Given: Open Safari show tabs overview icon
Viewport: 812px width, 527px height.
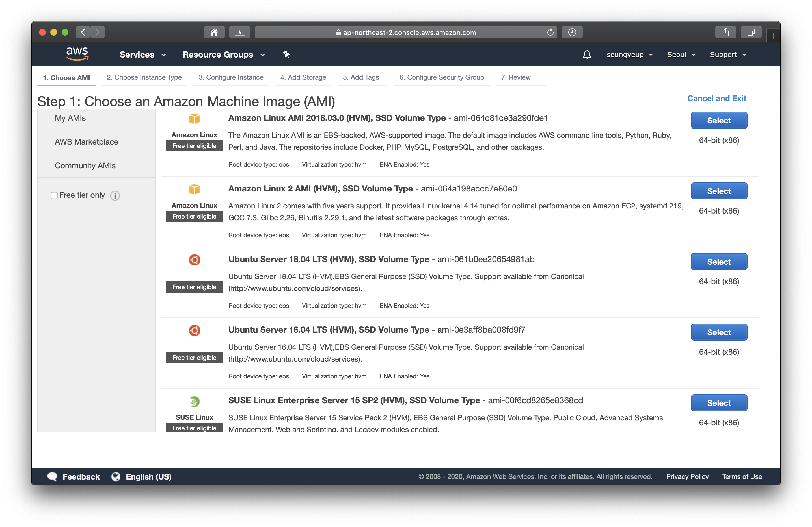Looking at the screenshot, I should (751, 32).
